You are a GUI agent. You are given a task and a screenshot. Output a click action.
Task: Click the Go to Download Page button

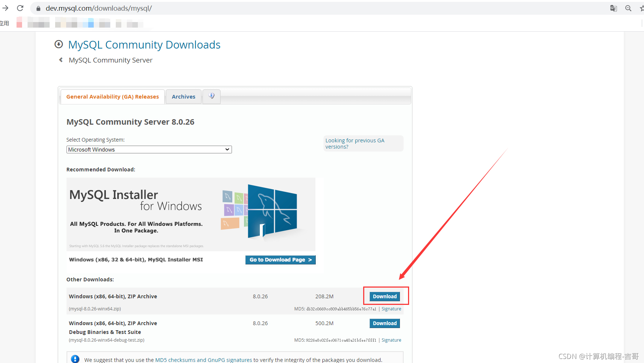click(x=280, y=260)
